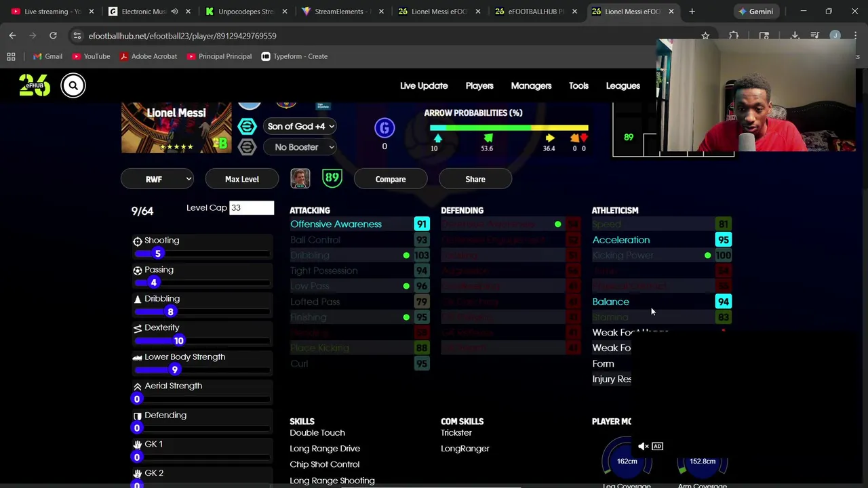Click the blue G coin icon
The width and height of the screenshot is (868, 488).
384,128
